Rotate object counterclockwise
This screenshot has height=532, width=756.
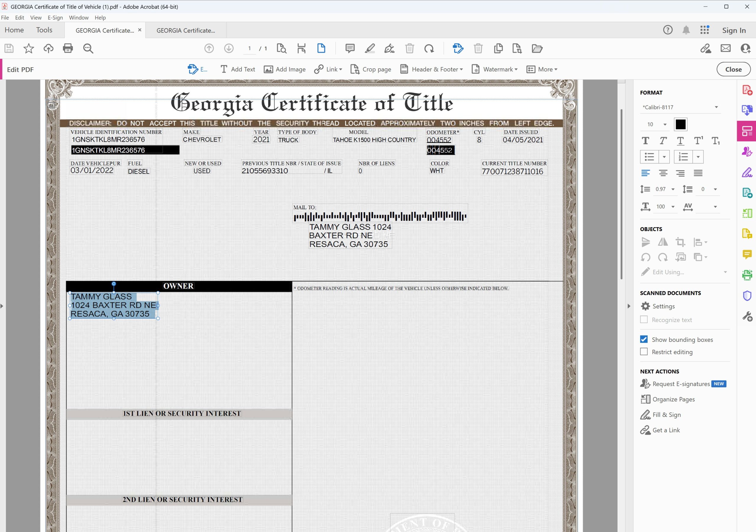pos(646,257)
